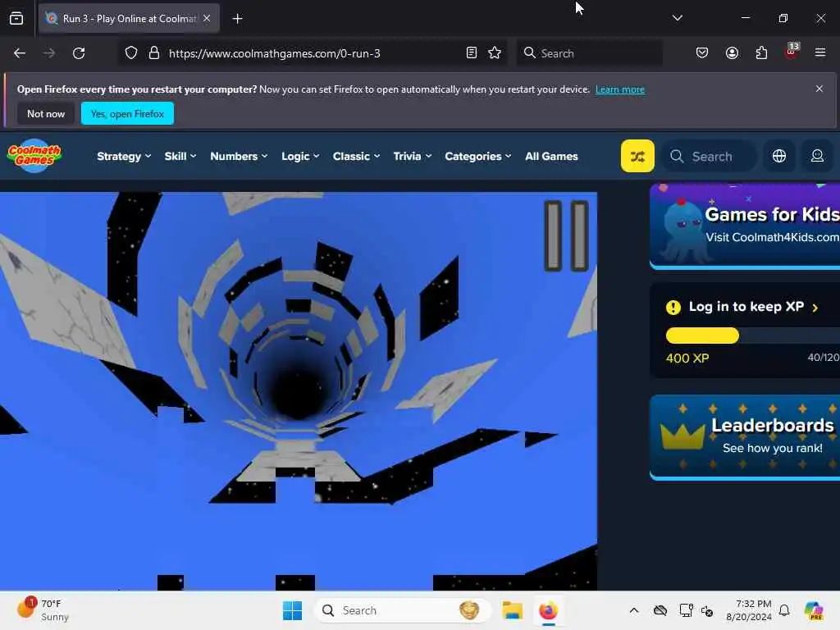The width and height of the screenshot is (840, 630).
Task: Open the tracking protection shield icon
Action: coord(131,53)
